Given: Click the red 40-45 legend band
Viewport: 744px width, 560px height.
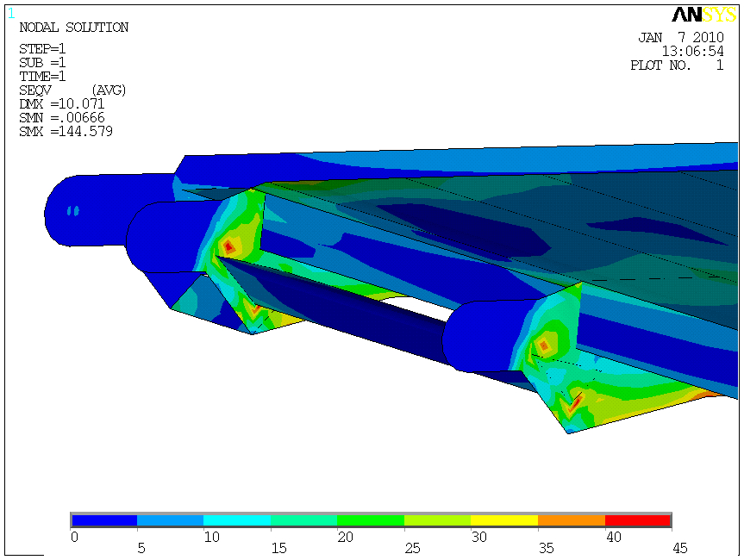Looking at the screenshot, I should (638, 520).
